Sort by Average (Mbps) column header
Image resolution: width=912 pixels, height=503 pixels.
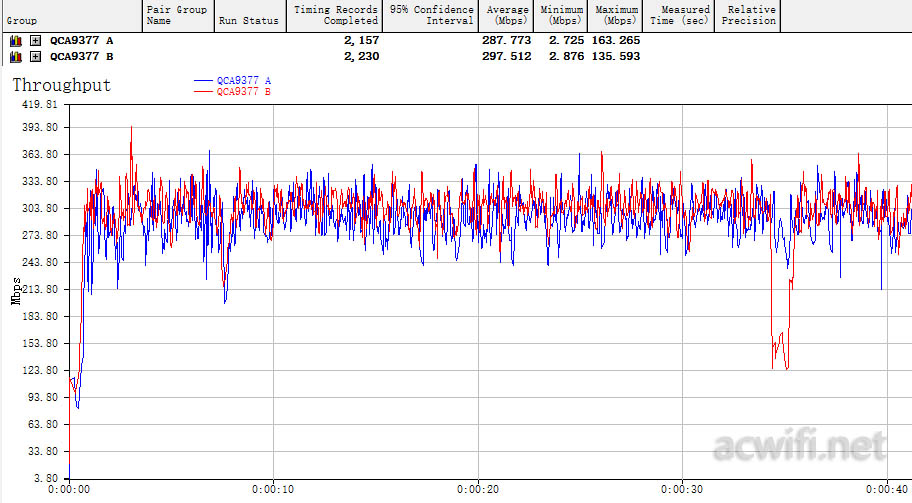506,16
